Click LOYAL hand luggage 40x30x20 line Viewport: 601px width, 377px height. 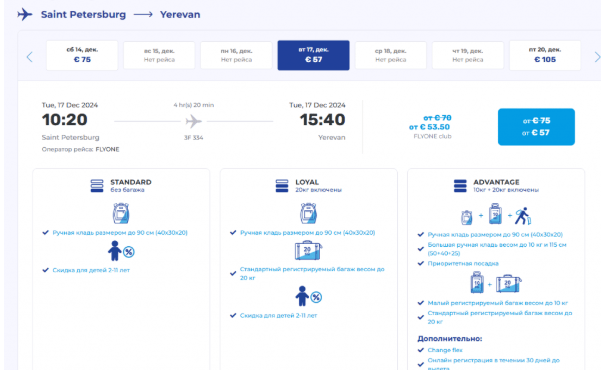tap(307, 233)
